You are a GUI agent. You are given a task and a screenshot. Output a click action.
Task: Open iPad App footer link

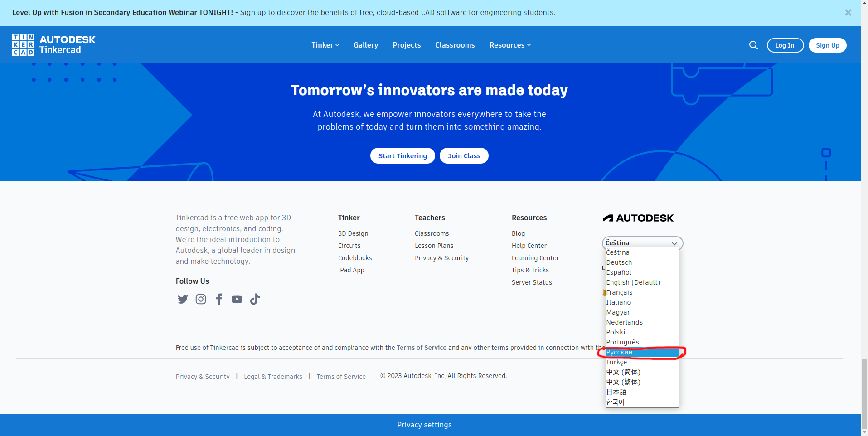tap(351, 270)
